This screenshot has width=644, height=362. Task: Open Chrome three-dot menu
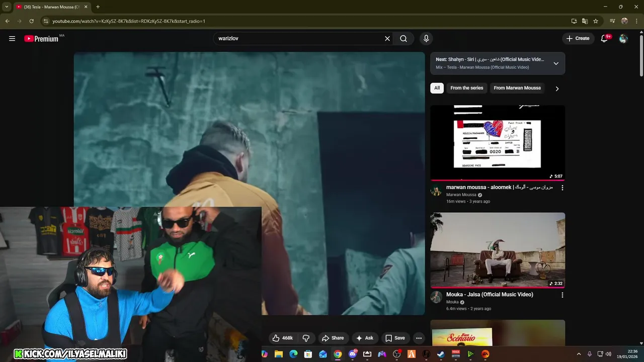(x=636, y=21)
